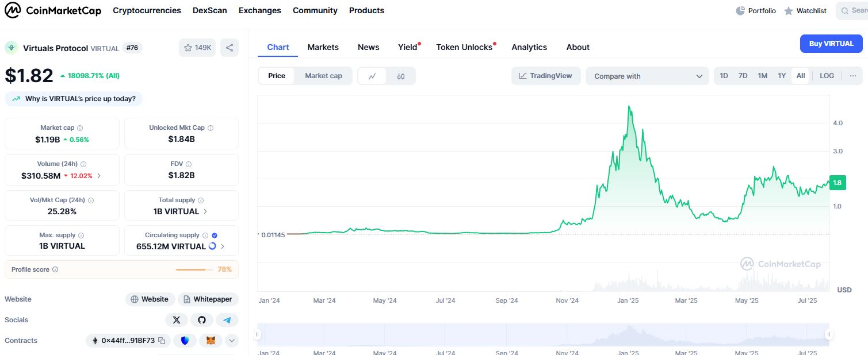Click the circulating supply ring chart icon
Viewport: 868px width, 355px height.
[212, 246]
